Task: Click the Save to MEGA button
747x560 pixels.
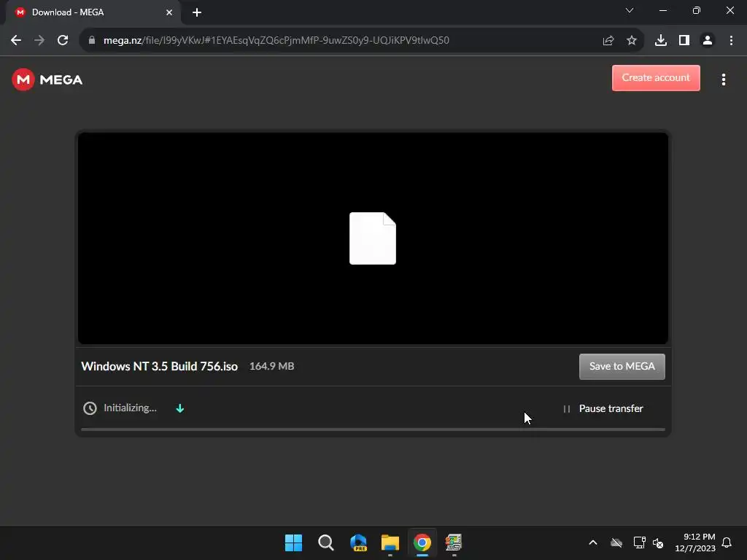Action: click(x=622, y=366)
